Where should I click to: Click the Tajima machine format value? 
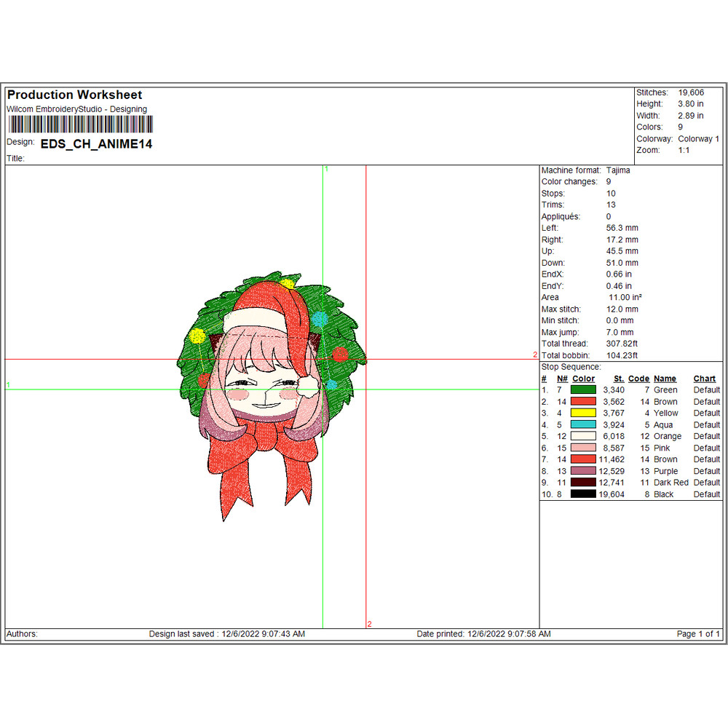click(618, 170)
